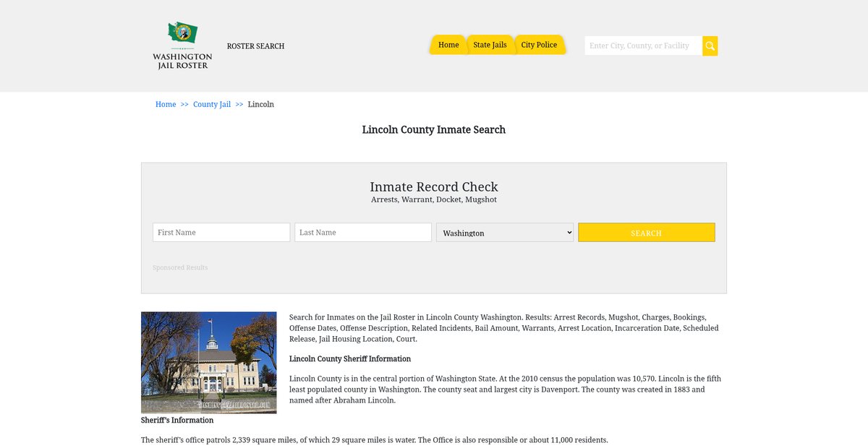Screen dimensions: 868x448
Task: Click the Washington Jail Roster logo
Action: click(182, 46)
